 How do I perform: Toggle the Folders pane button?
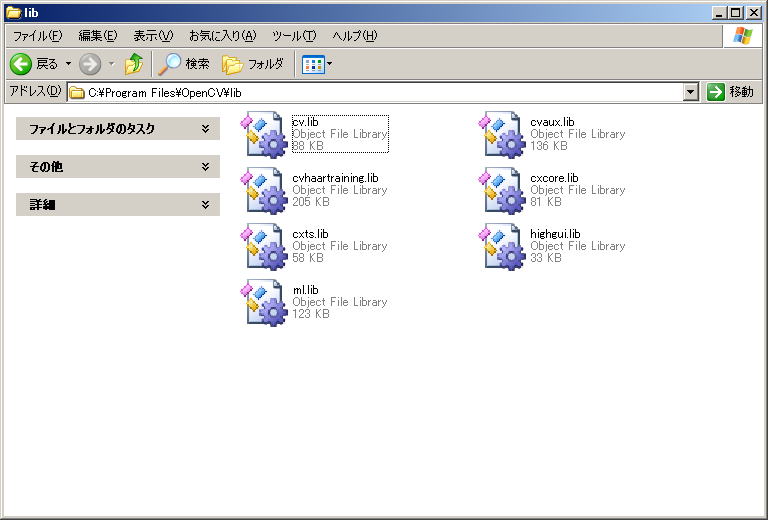253,64
